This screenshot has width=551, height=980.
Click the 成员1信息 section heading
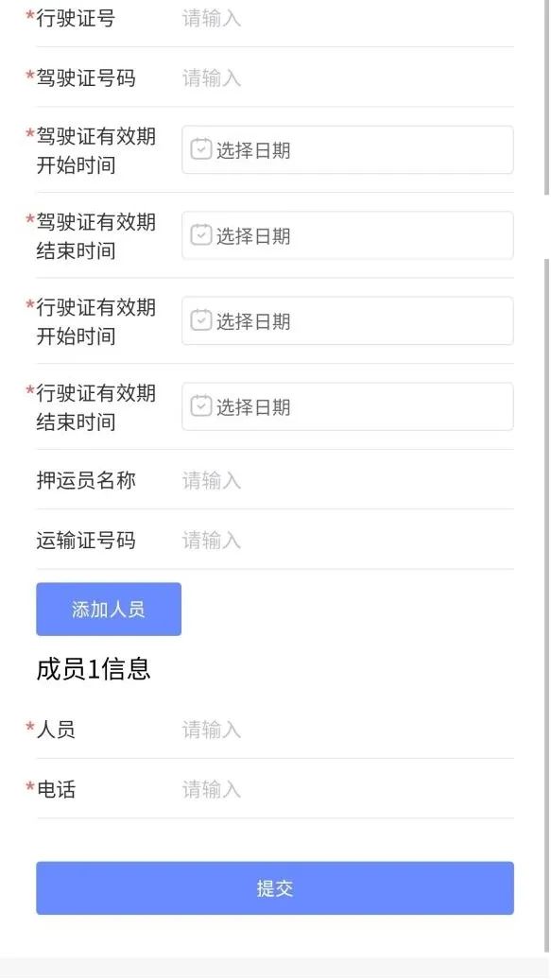pyautogui.click(x=94, y=669)
